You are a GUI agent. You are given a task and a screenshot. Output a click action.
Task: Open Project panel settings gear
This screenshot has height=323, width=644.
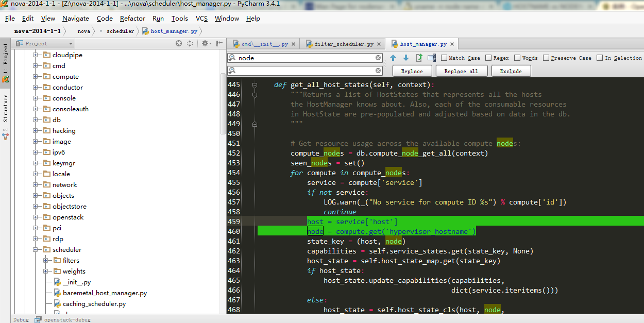point(206,44)
